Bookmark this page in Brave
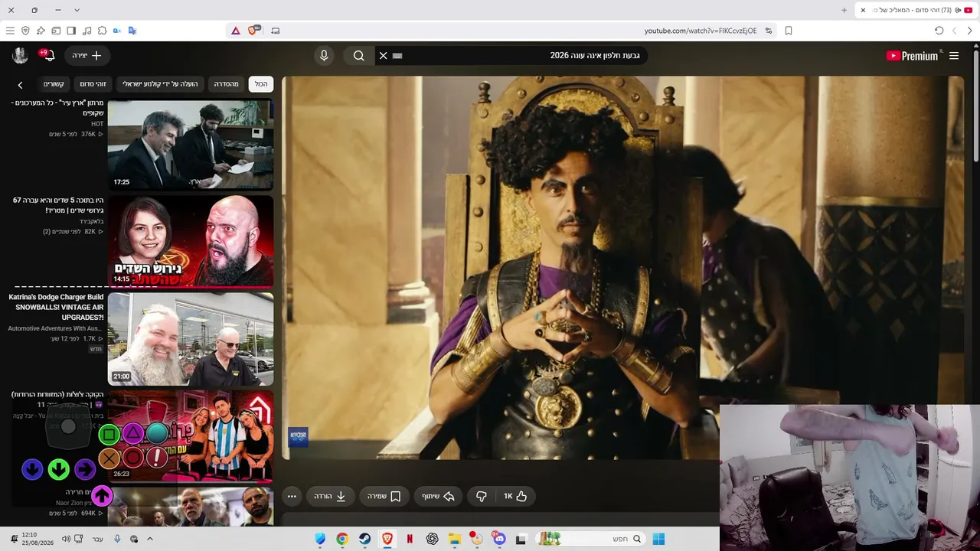The width and height of the screenshot is (980, 551). coord(789,31)
